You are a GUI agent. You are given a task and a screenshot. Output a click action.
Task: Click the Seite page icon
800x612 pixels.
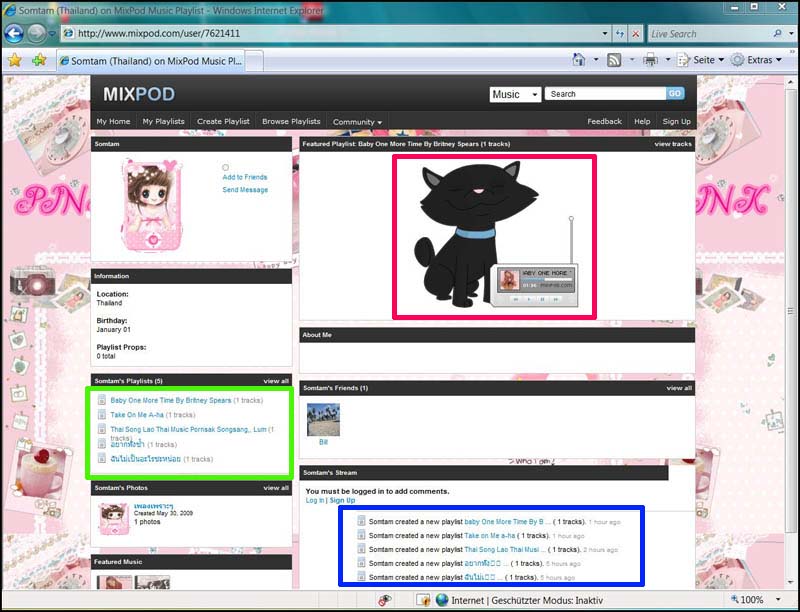pyautogui.click(x=683, y=60)
